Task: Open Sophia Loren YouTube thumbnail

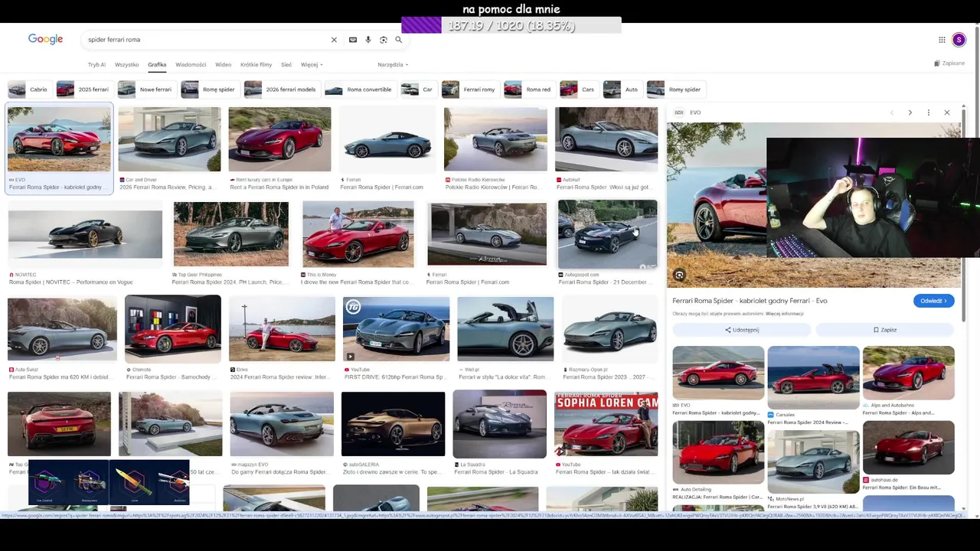Action: pyautogui.click(x=606, y=424)
